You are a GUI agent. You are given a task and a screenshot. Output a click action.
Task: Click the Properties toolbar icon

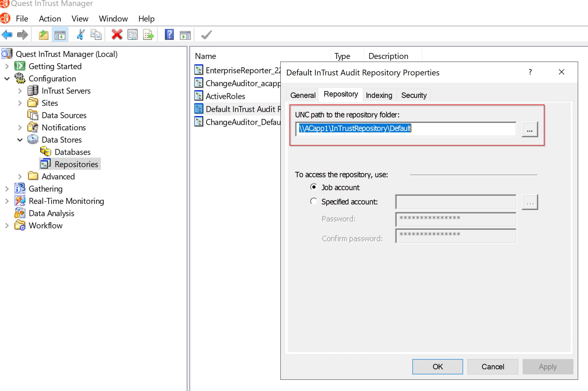133,35
